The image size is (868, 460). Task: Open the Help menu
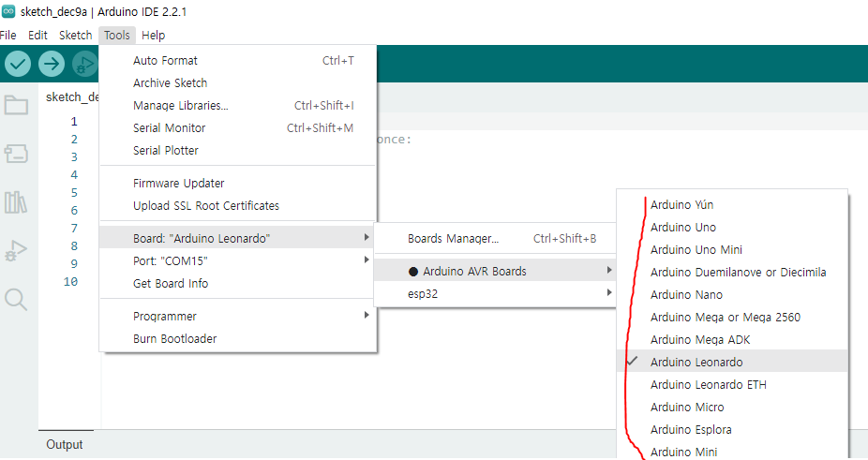pos(154,36)
